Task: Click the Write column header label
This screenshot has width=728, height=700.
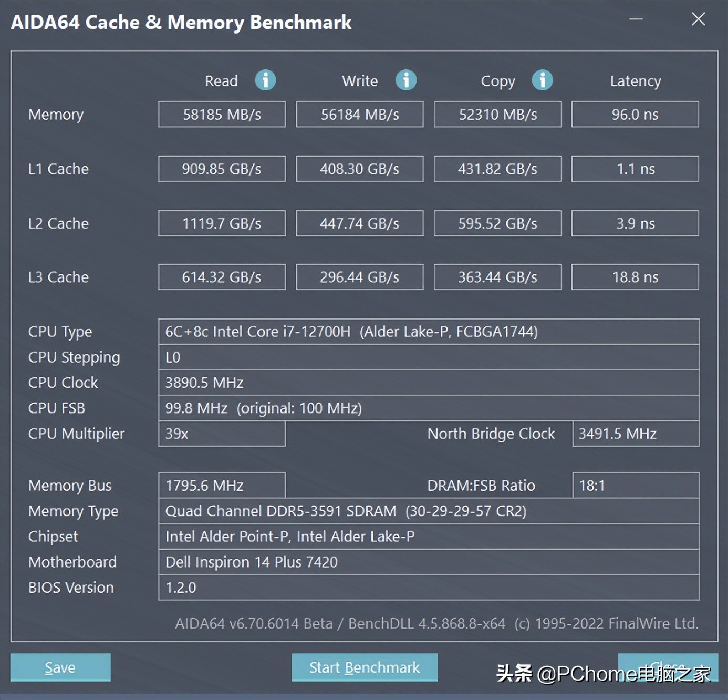Action: (x=360, y=81)
